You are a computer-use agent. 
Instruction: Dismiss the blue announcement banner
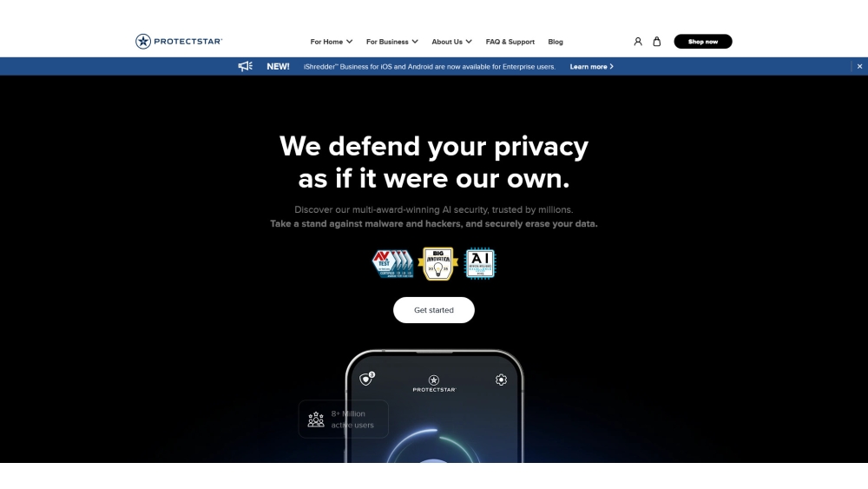click(859, 67)
